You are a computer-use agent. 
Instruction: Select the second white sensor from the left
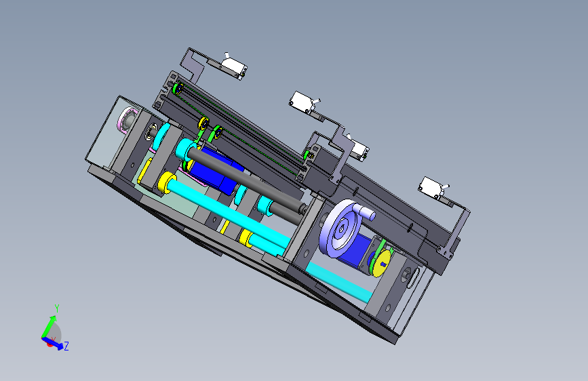point(302,102)
